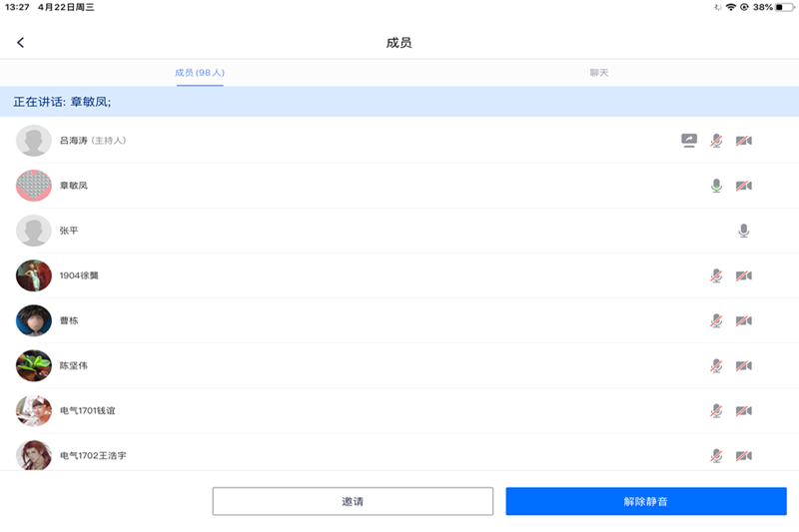Click the 邀请 button

coord(353,501)
